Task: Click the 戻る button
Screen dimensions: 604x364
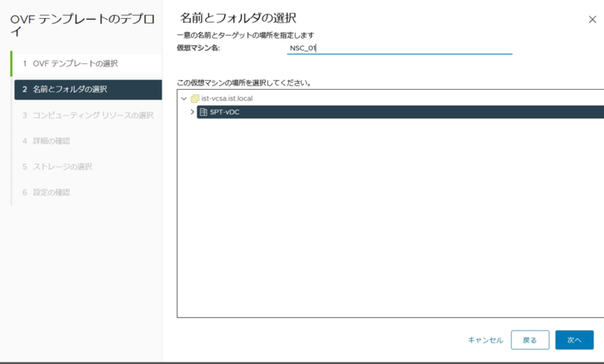Action: point(530,340)
